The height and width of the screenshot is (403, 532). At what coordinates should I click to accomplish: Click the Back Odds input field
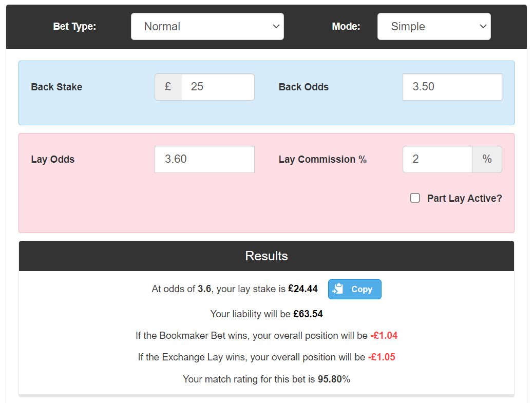pos(452,87)
